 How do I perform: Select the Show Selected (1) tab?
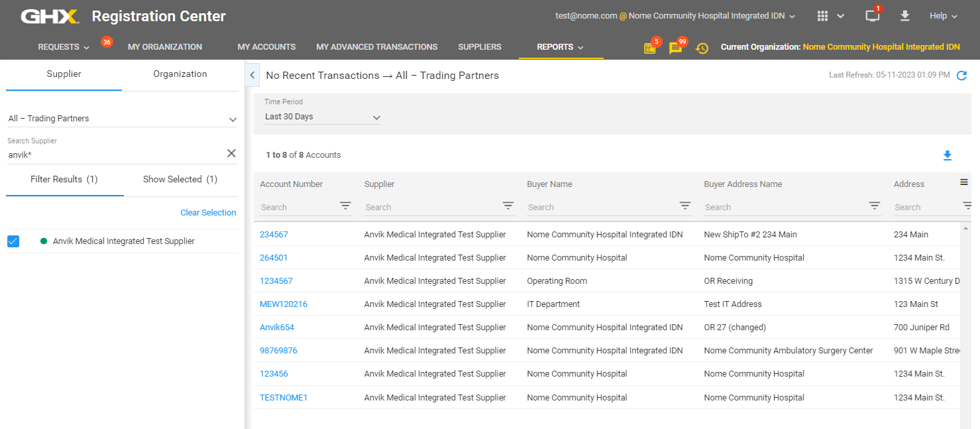click(x=180, y=180)
